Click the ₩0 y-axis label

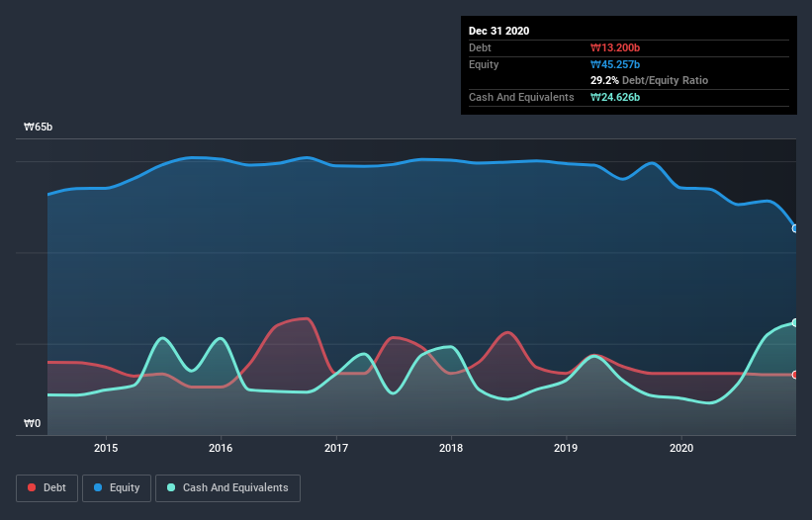(x=32, y=423)
